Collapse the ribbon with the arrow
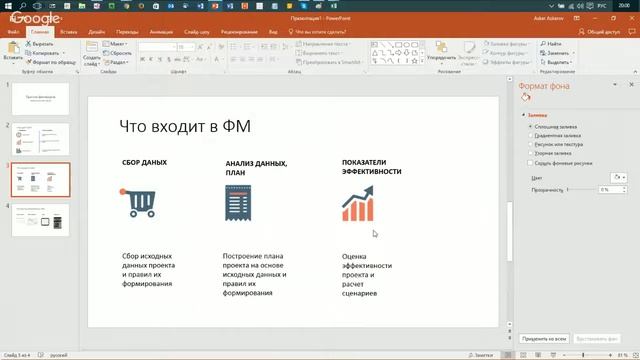 [635, 71]
